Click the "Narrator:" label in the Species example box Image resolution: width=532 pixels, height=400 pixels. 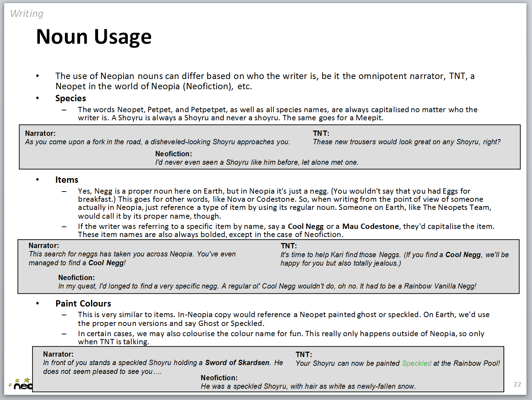40,133
